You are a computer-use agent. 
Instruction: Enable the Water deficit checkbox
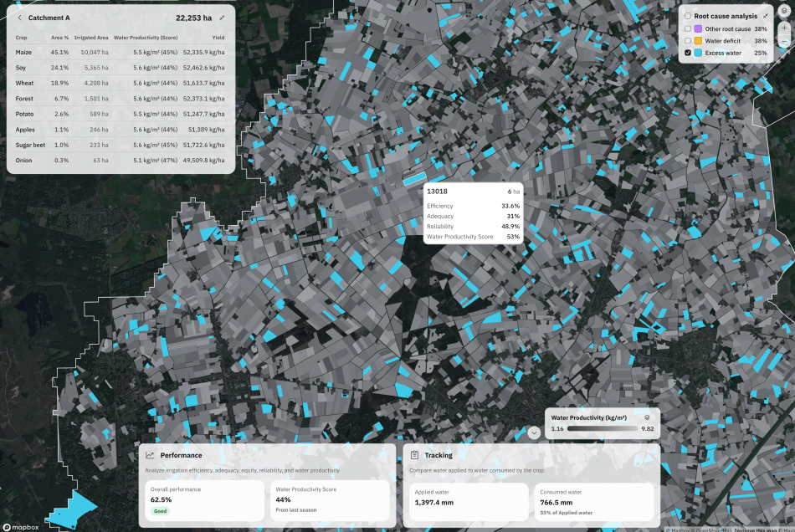[x=688, y=41]
